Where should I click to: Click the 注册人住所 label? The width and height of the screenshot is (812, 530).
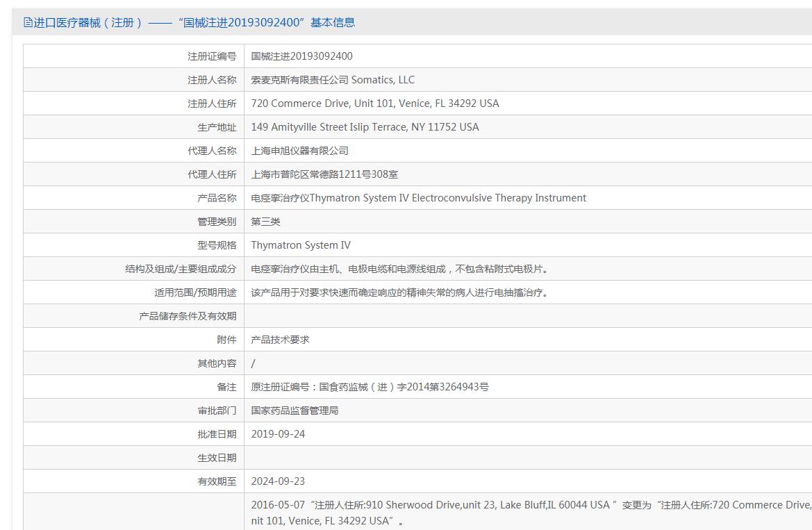212,103
